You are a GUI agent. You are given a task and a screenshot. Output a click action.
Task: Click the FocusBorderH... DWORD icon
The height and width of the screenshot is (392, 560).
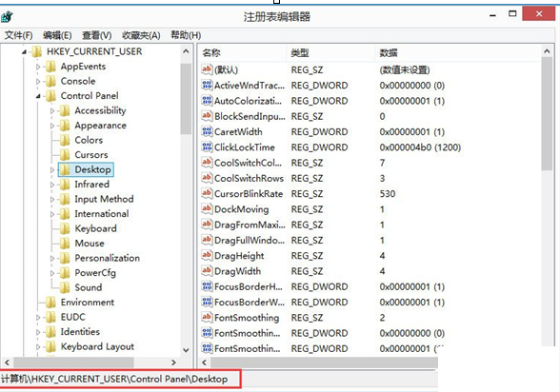pos(207,286)
